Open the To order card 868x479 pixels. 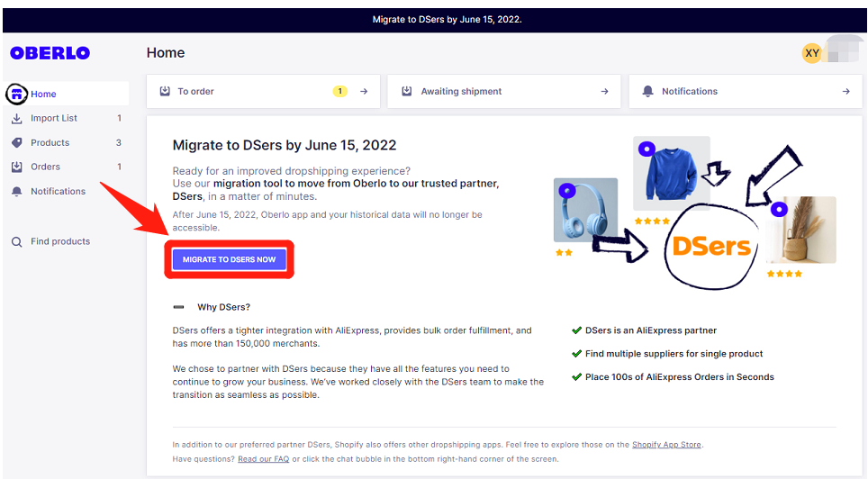pyautogui.click(x=264, y=91)
